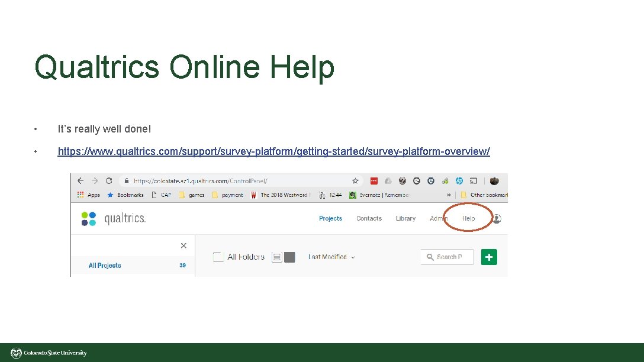Viewport: 644px width, 362px height.
Task: Click the Qualtrics Online Help title
Action: coord(185,67)
